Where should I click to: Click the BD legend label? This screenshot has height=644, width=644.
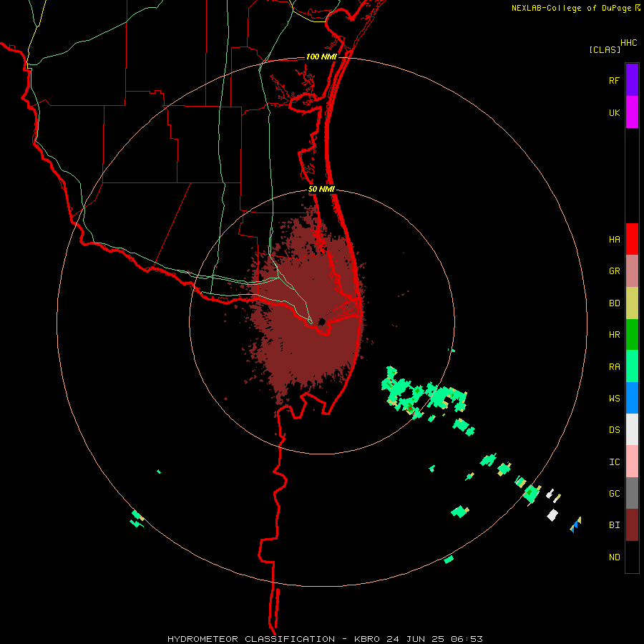point(614,303)
